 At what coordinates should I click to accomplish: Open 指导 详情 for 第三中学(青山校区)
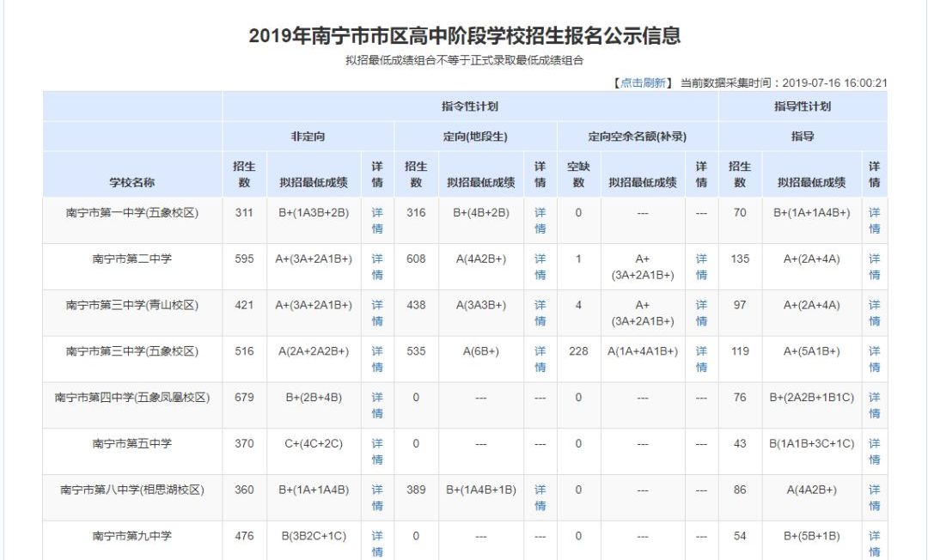[x=874, y=313]
